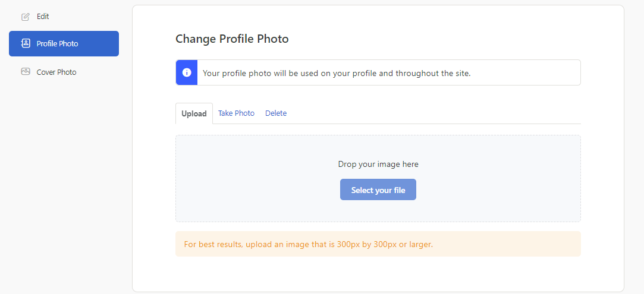
Task: Click the 'Drop your image here' text
Action: point(378,164)
